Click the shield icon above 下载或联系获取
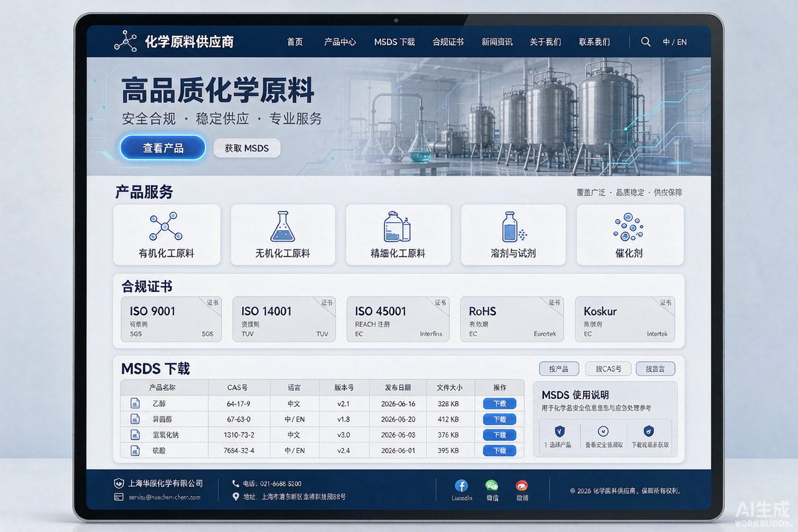 pos(649,432)
